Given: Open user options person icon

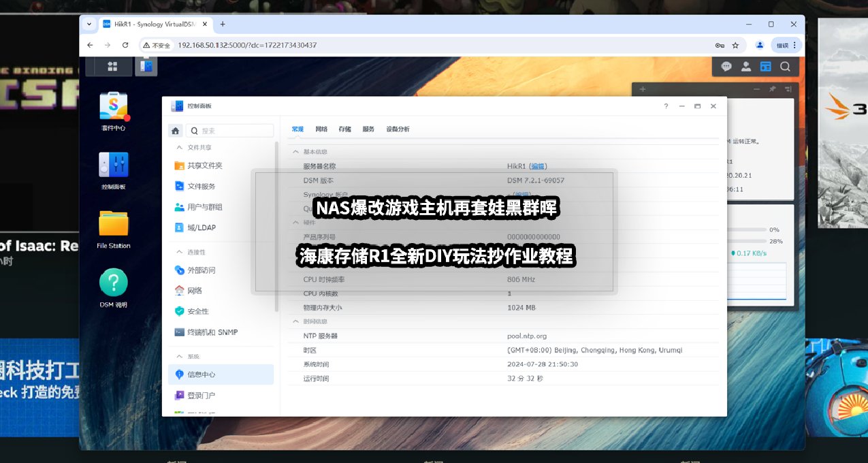Looking at the screenshot, I should [746, 66].
